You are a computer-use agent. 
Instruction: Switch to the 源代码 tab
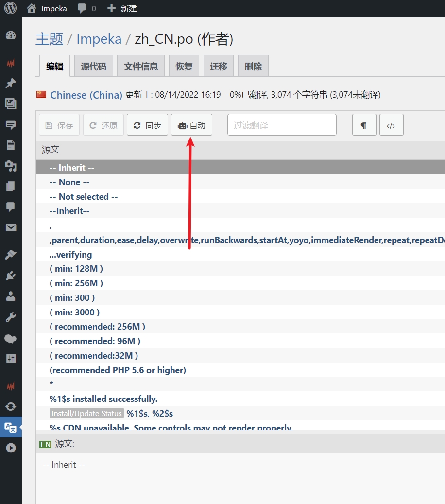pos(93,67)
